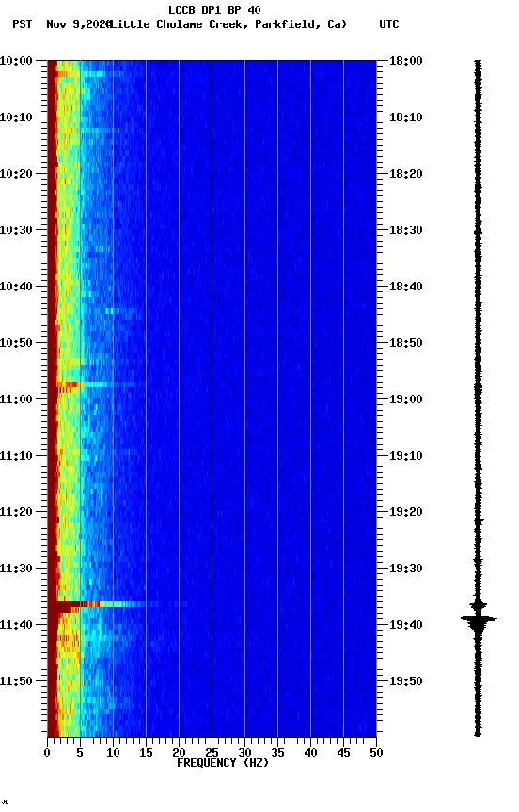Click the large seismogram spike near 19:40
Screen dimensions: 519x812
point(481,617)
